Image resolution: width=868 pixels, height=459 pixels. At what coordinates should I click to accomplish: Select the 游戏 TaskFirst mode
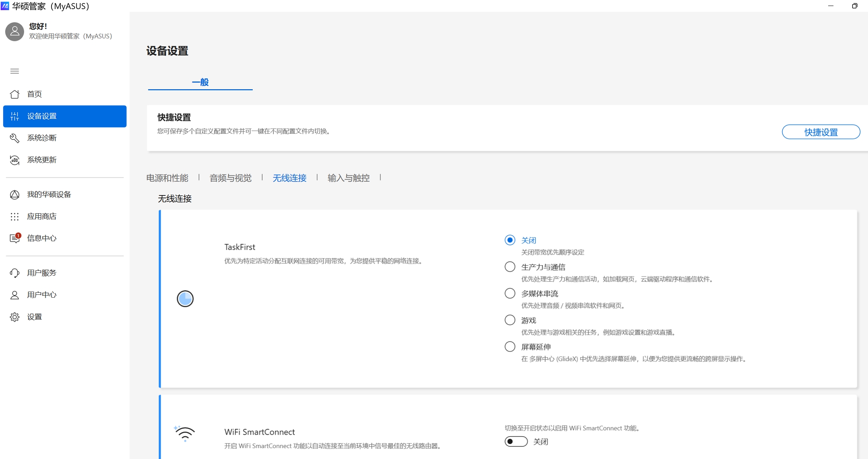click(510, 320)
